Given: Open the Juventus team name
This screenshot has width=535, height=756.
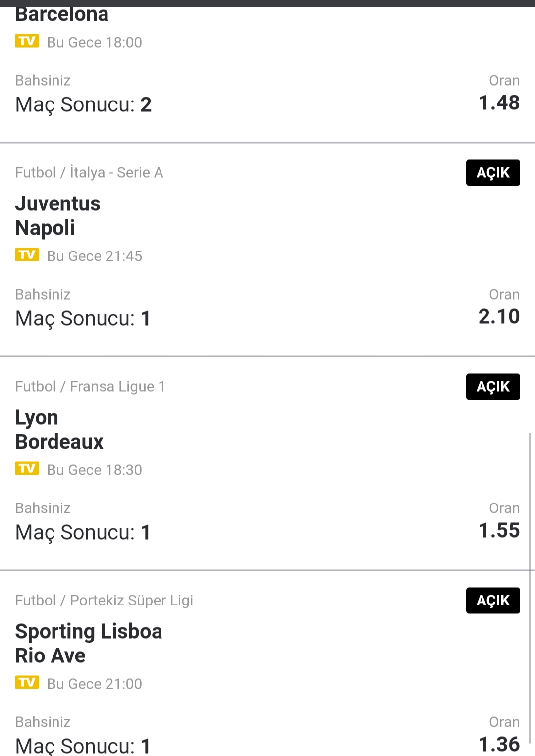Looking at the screenshot, I should pos(58,203).
